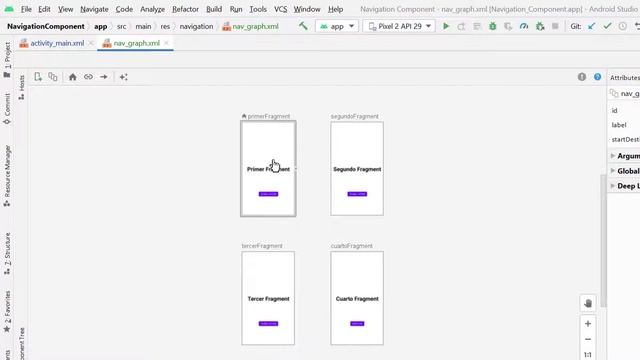Close the activity_main.xml tab

[91, 43]
